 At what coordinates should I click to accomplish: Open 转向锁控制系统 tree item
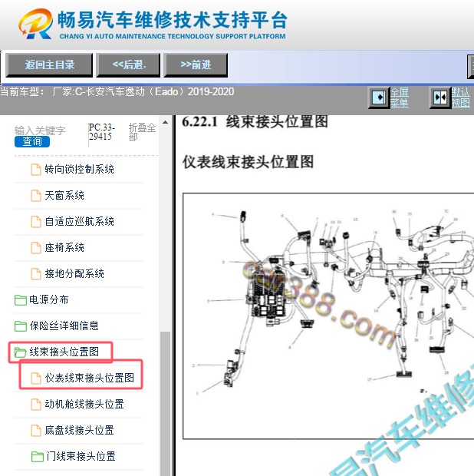click(x=79, y=169)
